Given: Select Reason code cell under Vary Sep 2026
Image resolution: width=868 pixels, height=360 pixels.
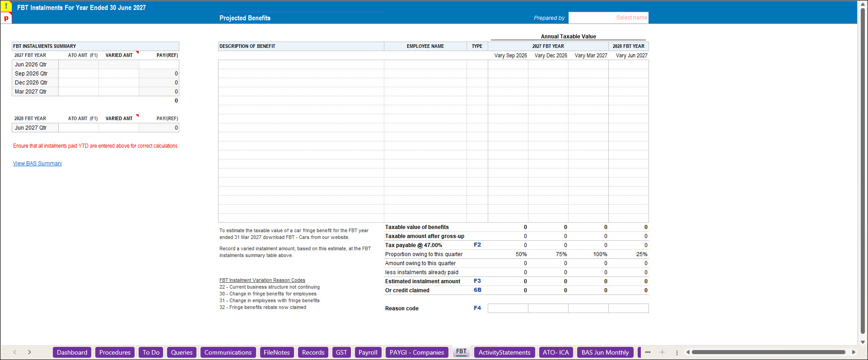Looking at the screenshot, I should 508,309.
